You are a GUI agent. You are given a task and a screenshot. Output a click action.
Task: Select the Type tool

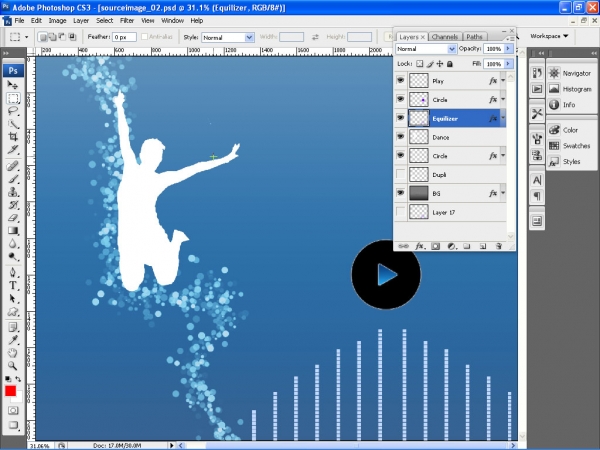coord(13,285)
